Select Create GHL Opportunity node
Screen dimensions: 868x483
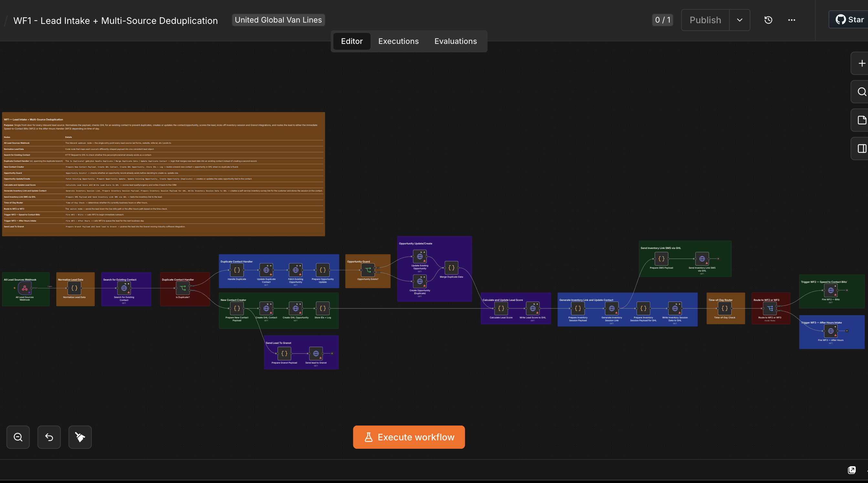[295, 308]
